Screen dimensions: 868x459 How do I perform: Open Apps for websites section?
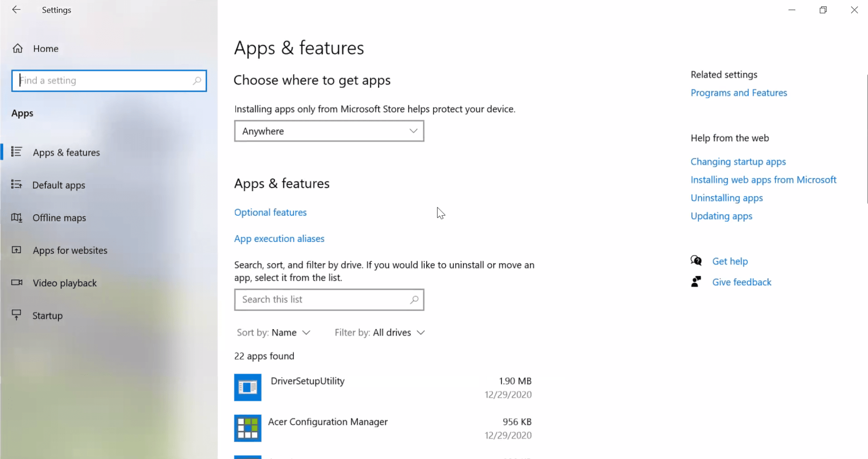pos(70,250)
